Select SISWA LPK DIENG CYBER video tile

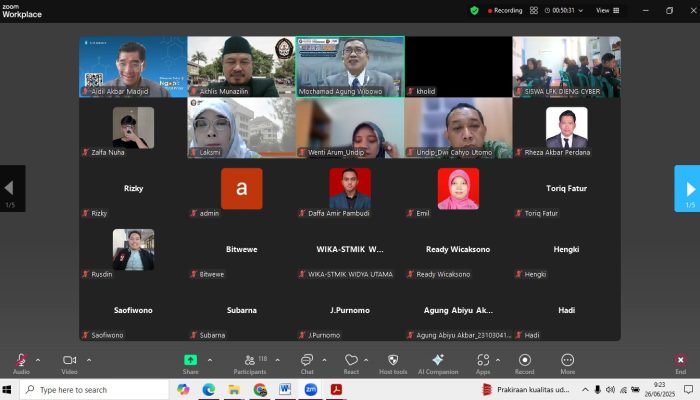point(567,67)
